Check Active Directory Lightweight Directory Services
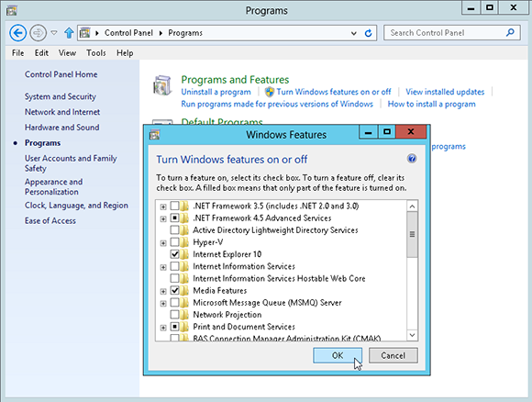 coord(174,229)
